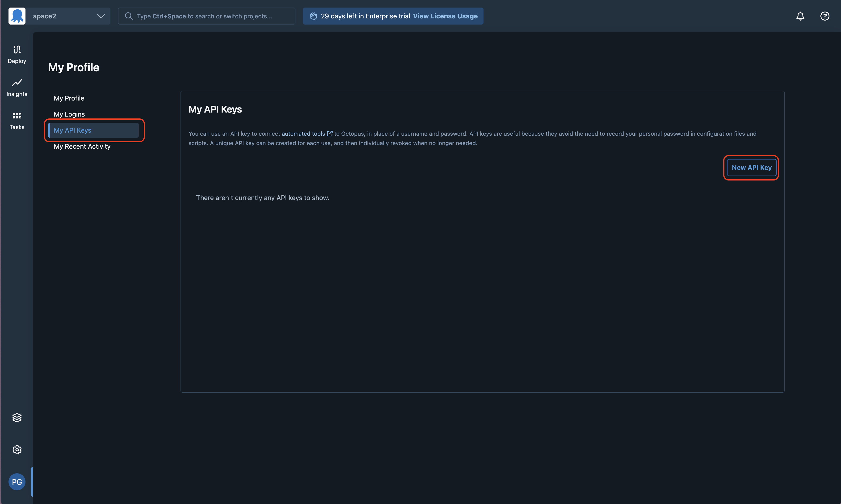This screenshot has width=841, height=504.
Task: Open the Deploy section icon
Action: (x=17, y=54)
